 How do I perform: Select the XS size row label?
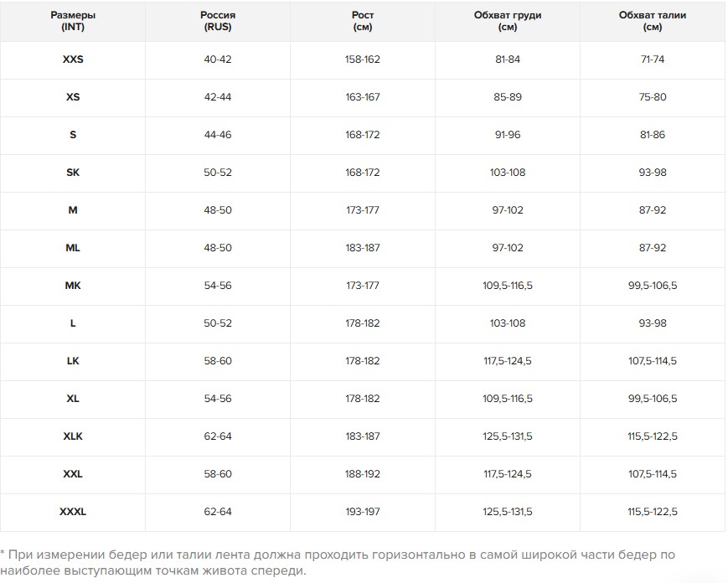73,97
